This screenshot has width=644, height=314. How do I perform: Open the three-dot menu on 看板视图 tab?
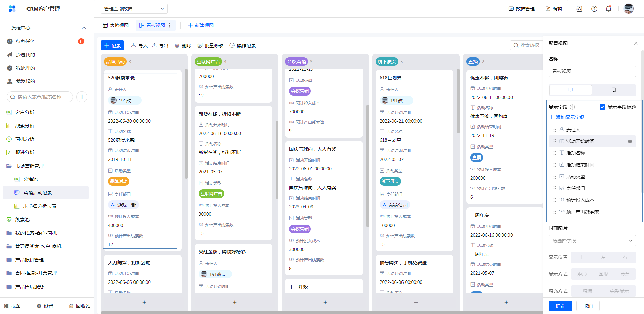(170, 25)
